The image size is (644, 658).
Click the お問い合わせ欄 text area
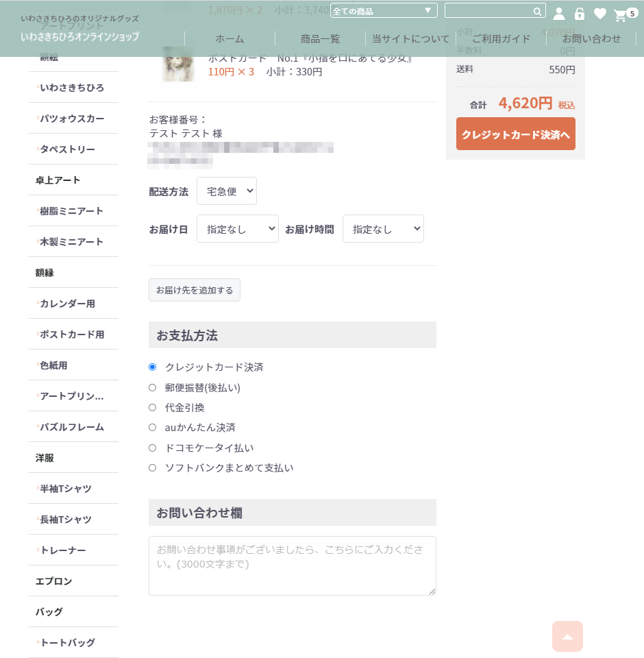(x=293, y=565)
